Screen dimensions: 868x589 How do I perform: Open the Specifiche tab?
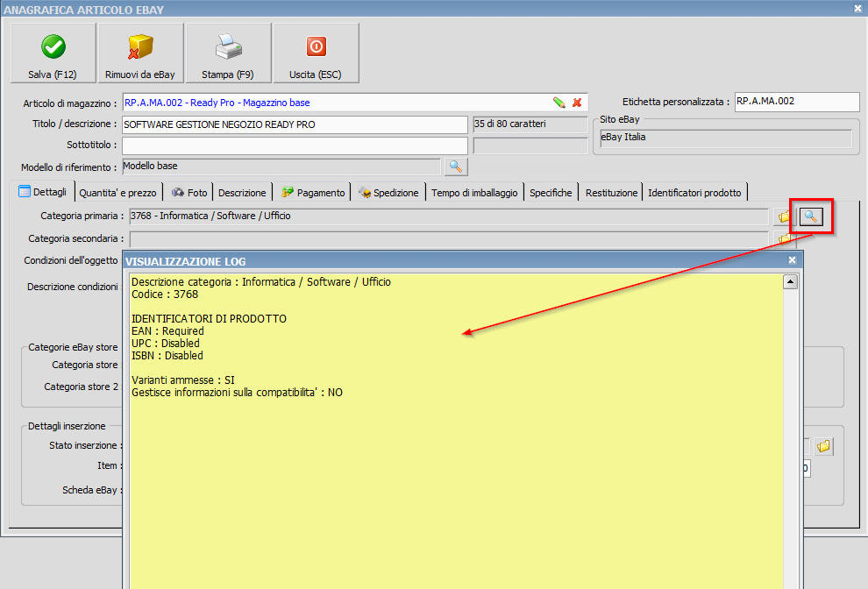[x=551, y=193]
